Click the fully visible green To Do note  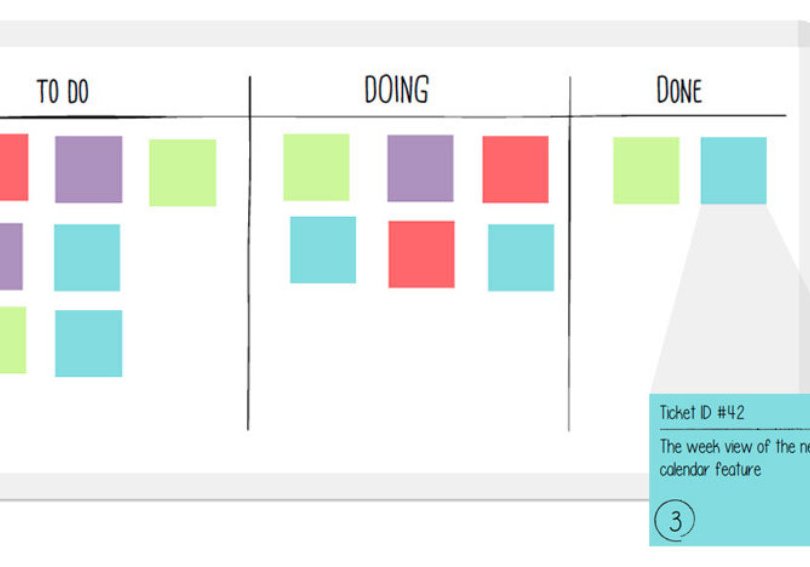(182, 172)
